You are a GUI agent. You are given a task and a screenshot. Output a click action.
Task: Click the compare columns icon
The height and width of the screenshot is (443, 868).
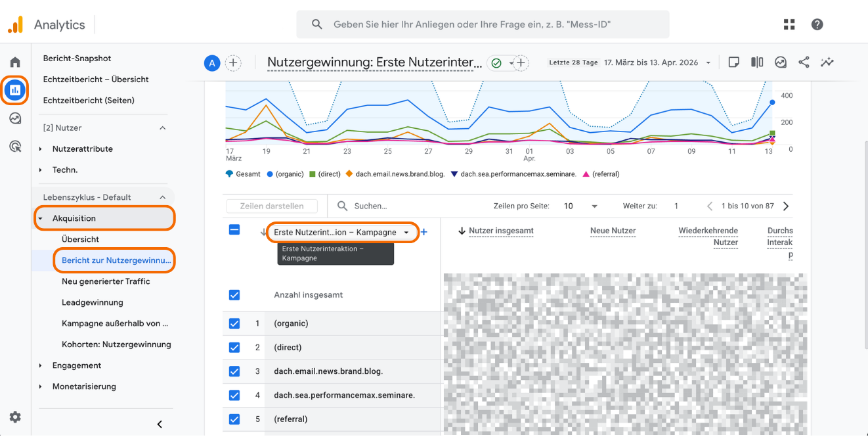757,62
